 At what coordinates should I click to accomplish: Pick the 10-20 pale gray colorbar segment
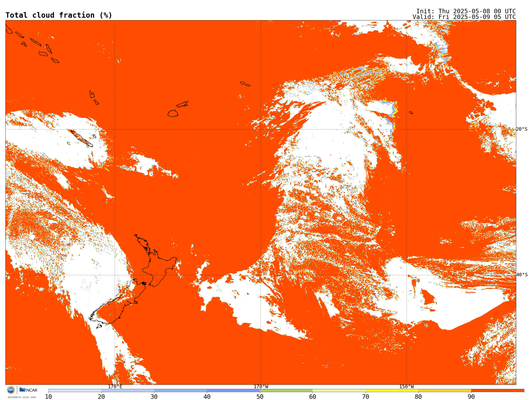pyautogui.click(x=75, y=390)
